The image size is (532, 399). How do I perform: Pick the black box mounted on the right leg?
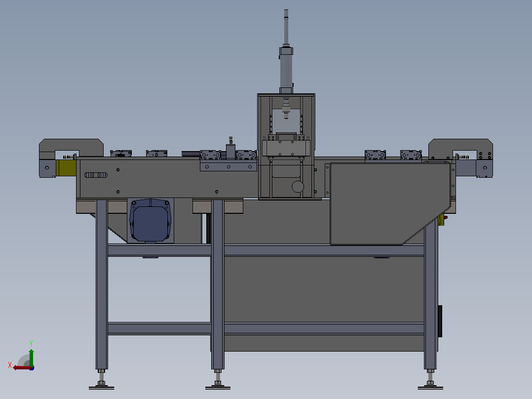tap(440, 321)
